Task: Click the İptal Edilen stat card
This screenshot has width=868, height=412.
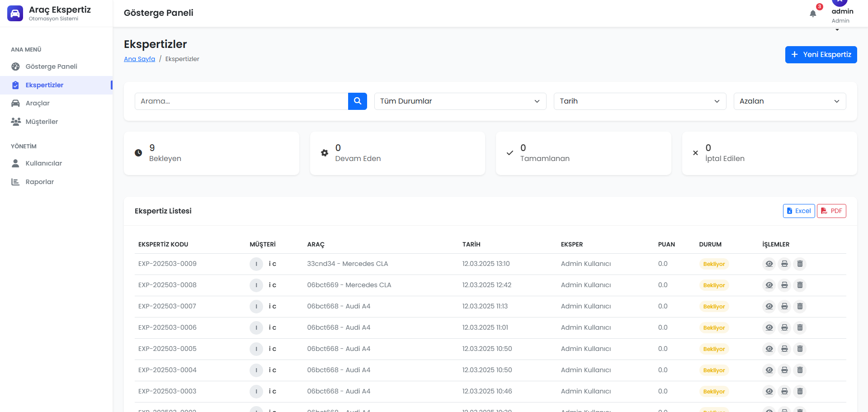Action: 769,153
